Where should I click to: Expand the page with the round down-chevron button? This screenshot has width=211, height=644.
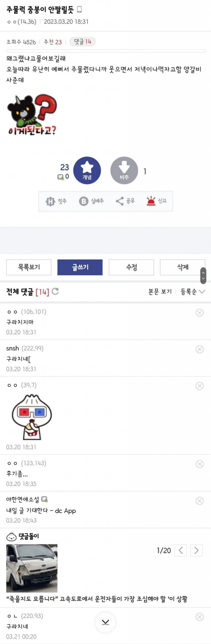tap(105, 622)
